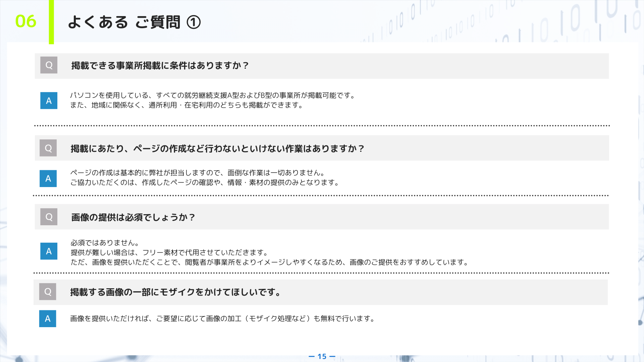Click answer line フリー素材で代用させていただきます

(170, 252)
